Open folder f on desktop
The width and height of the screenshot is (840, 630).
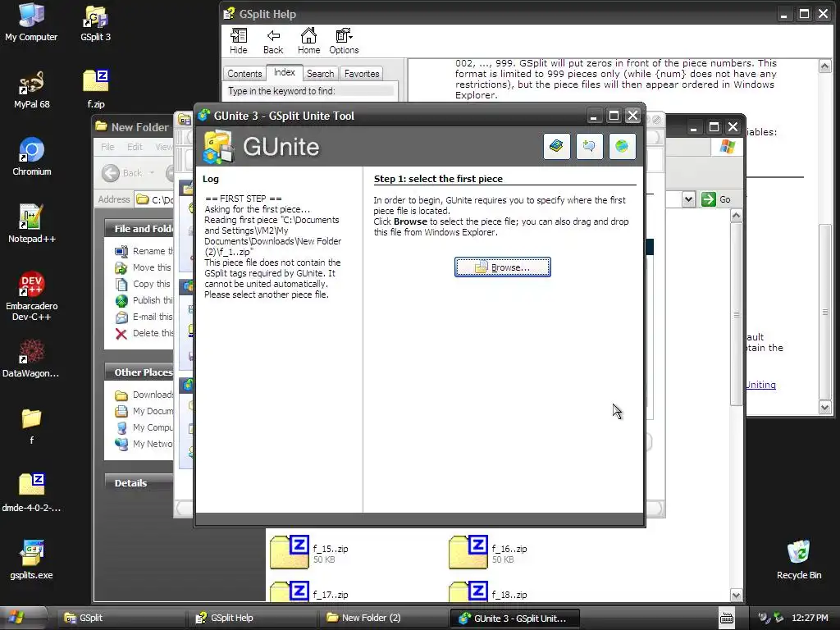[32, 427]
